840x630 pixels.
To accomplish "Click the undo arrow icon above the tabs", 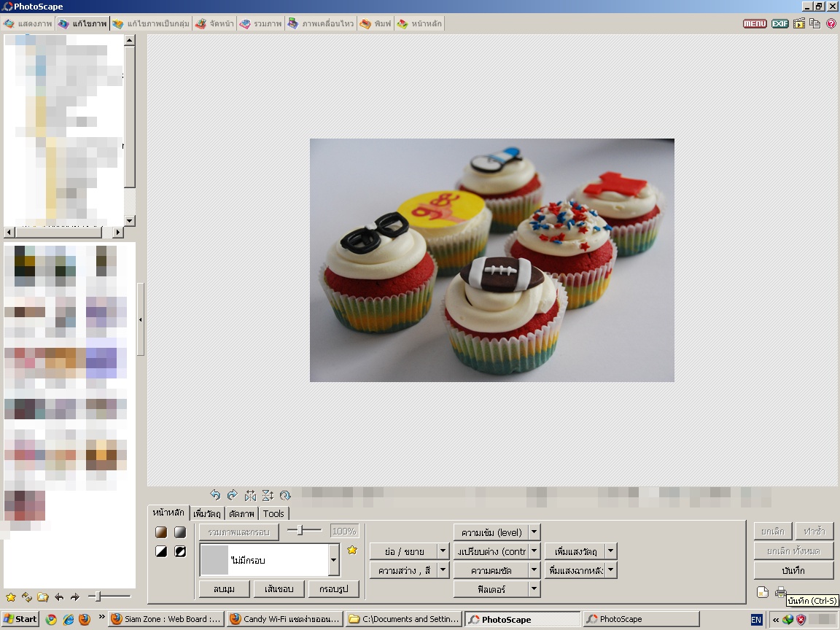I will pyautogui.click(x=215, y=495).
